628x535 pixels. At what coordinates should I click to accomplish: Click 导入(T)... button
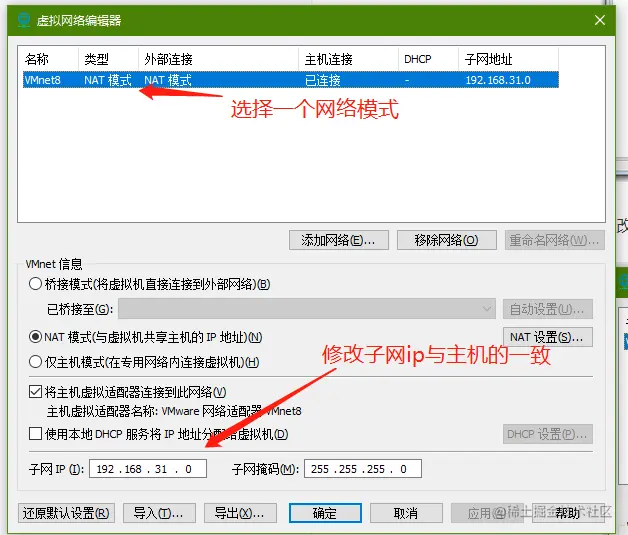(x=159, y=513)
